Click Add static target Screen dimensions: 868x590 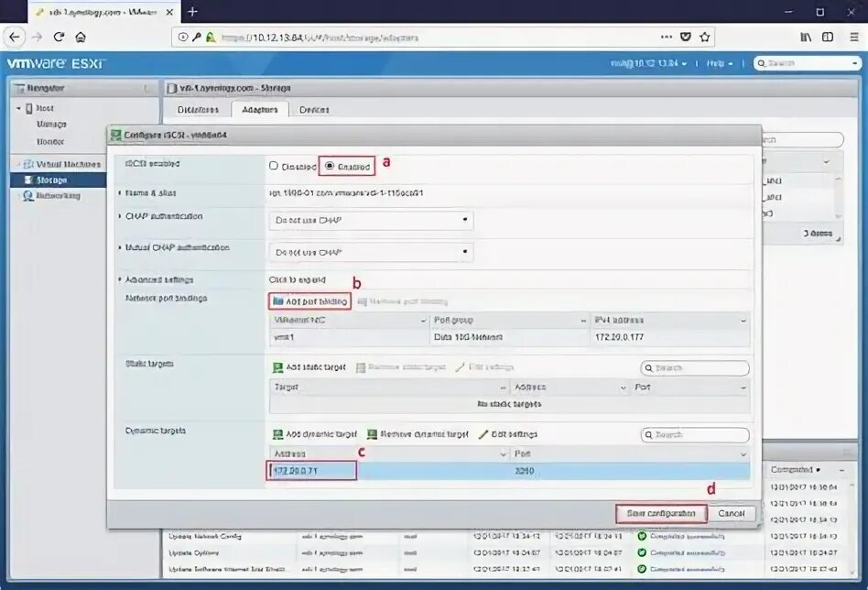click(309, 367)
